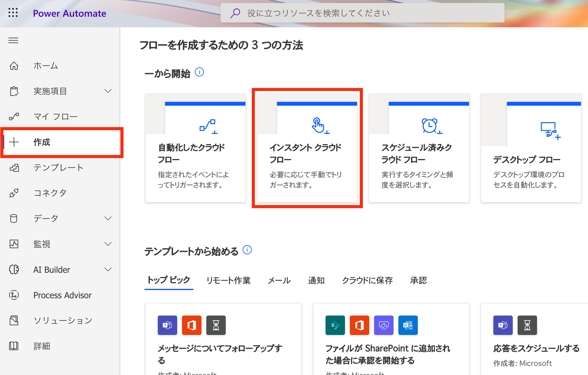The width and height of the screenshot is (588, 375).
Task: Select インスタント クラウド フロー card
Action: tap(307, 148)
